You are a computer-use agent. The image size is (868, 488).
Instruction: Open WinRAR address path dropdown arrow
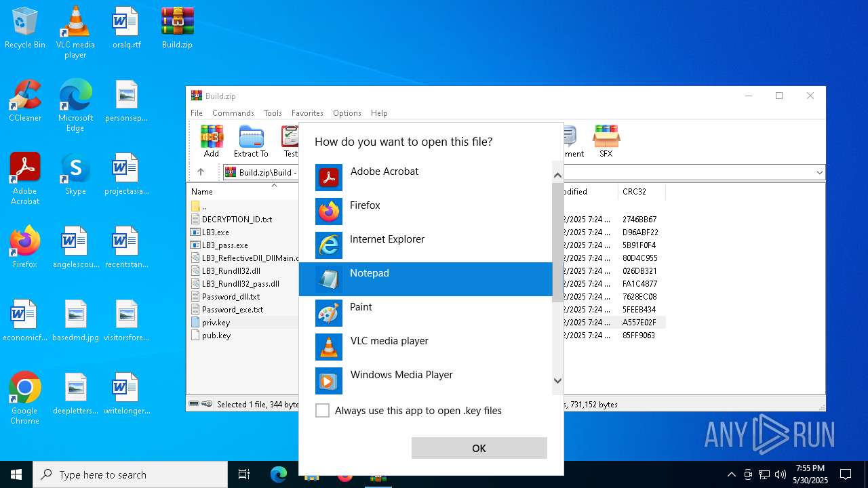pos(819,173)
